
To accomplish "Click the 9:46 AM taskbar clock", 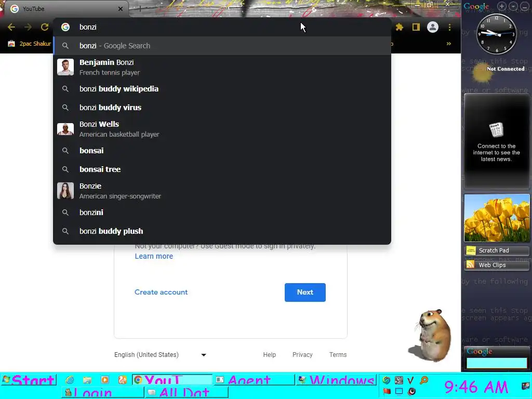I will (x=476, y=386).
